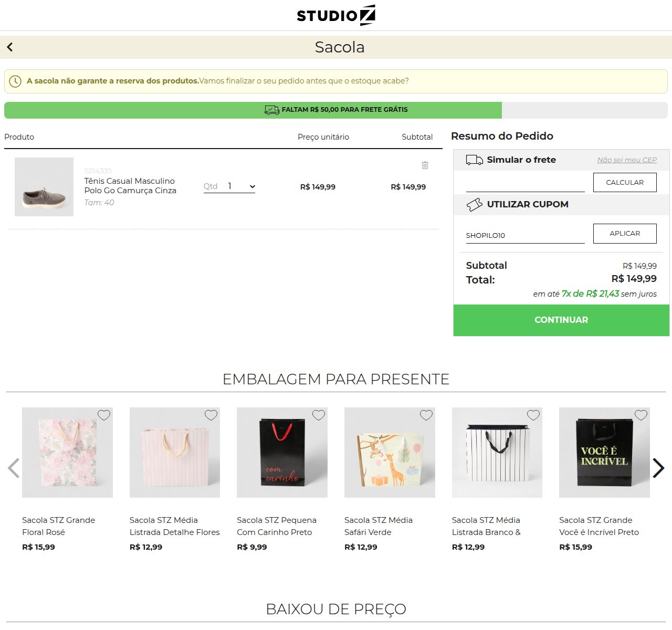Open Sacola STZ Média Safári Verde title
The width and height of the screenshot is (672, 630).
379,526
